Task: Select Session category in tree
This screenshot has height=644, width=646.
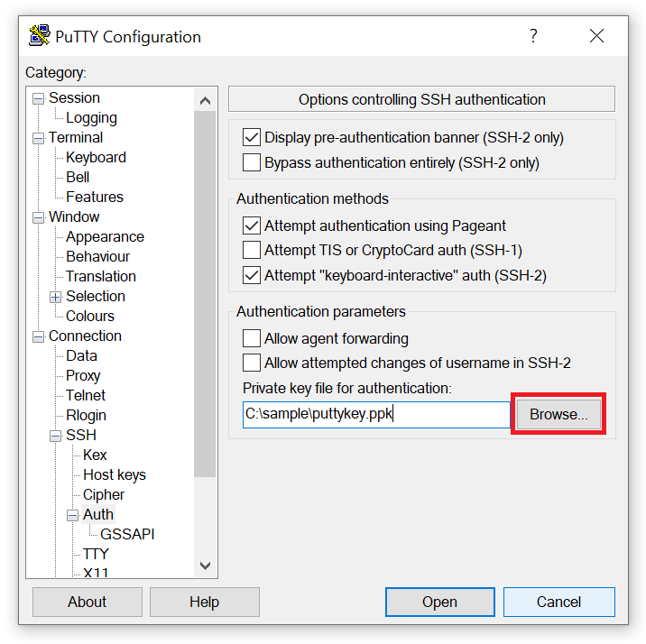Action: click(x=74, y=98)
